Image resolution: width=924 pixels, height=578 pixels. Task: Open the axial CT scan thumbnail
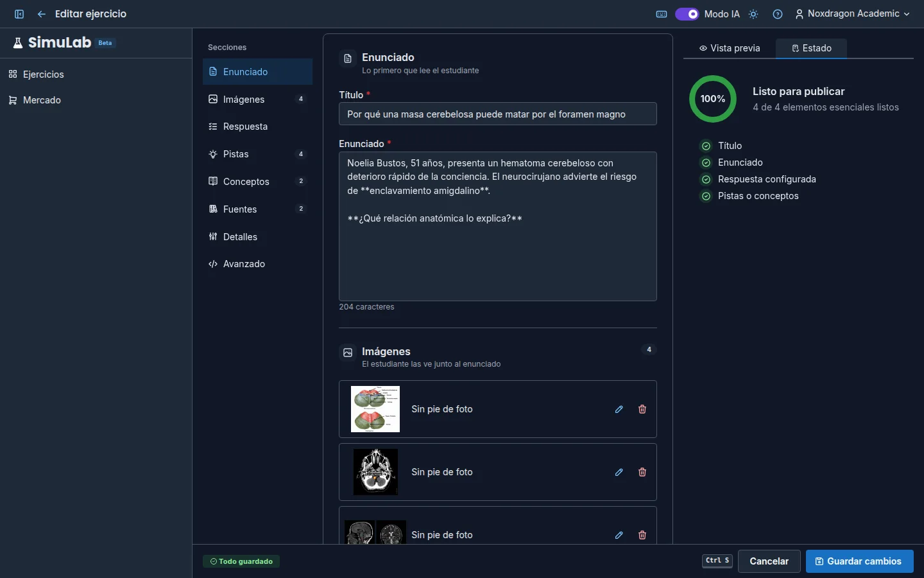(375, 472)
